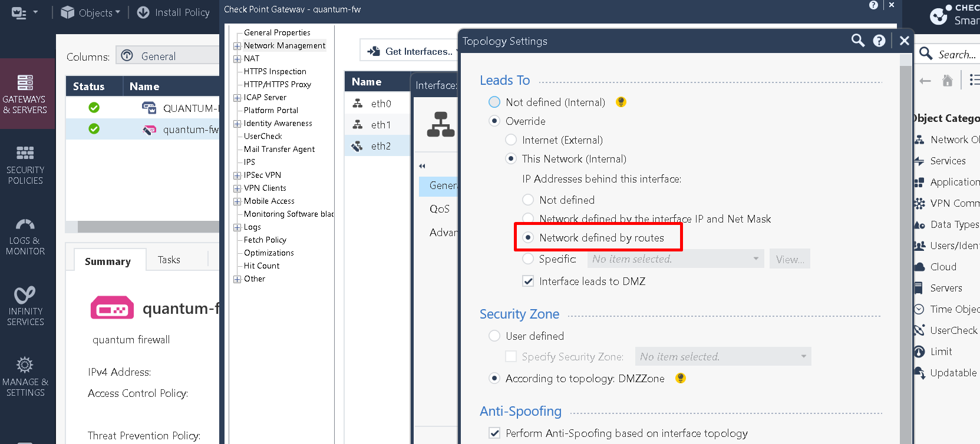Image resolution: width=980 pixels, height=444 pixels.
Task: Open UserCheck objects category
Action: 946,330
